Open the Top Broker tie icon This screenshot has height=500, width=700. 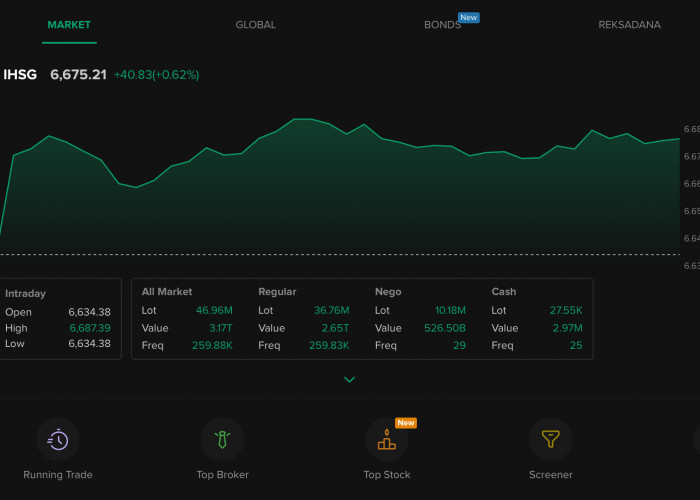[222, 439]
